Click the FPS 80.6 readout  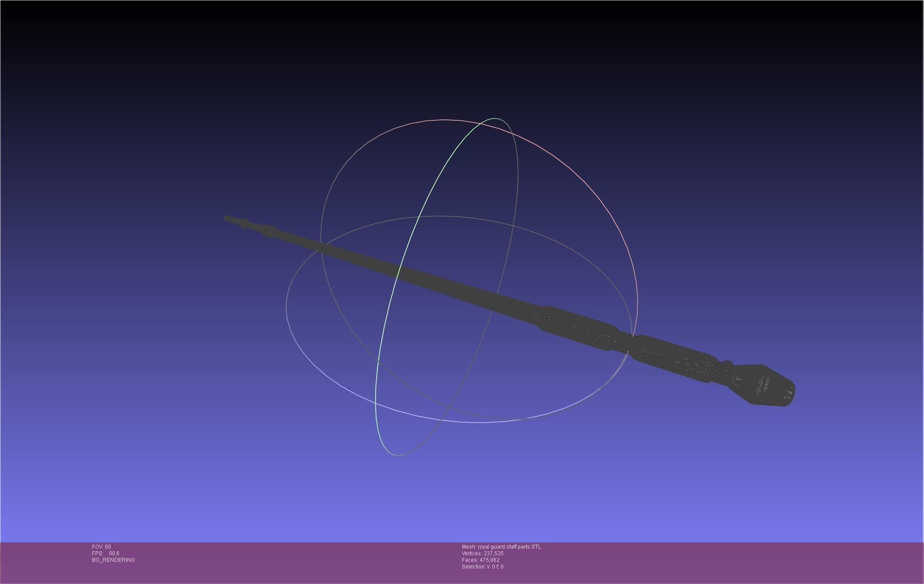(106, 553)
